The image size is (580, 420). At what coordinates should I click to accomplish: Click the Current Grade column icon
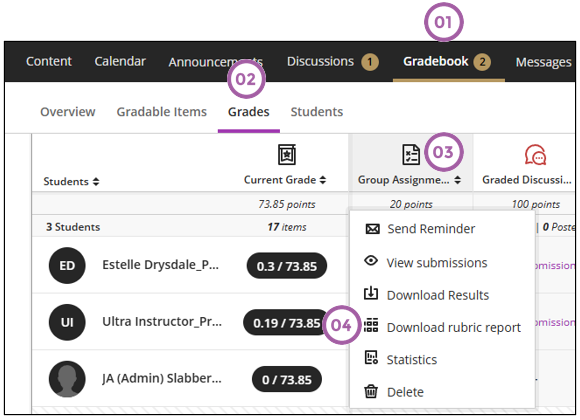tap(287, 154)
